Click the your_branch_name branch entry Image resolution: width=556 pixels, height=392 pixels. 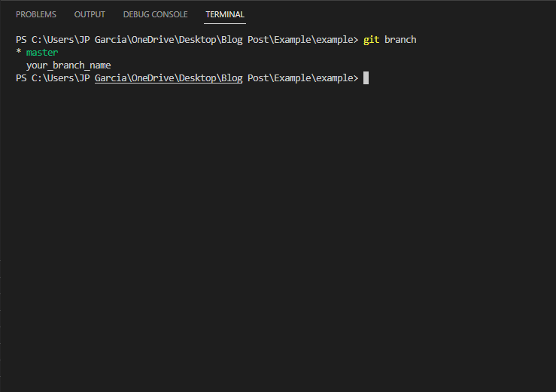68,65
